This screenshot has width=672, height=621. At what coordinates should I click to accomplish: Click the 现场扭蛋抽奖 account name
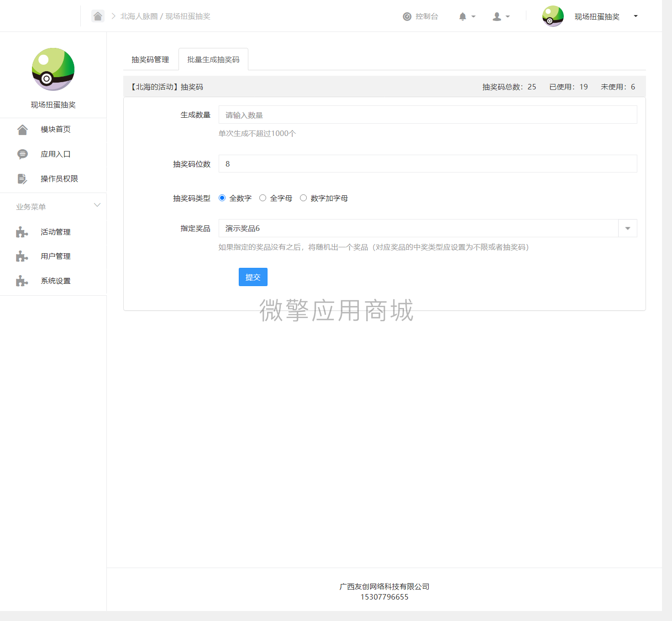(597, 17)
